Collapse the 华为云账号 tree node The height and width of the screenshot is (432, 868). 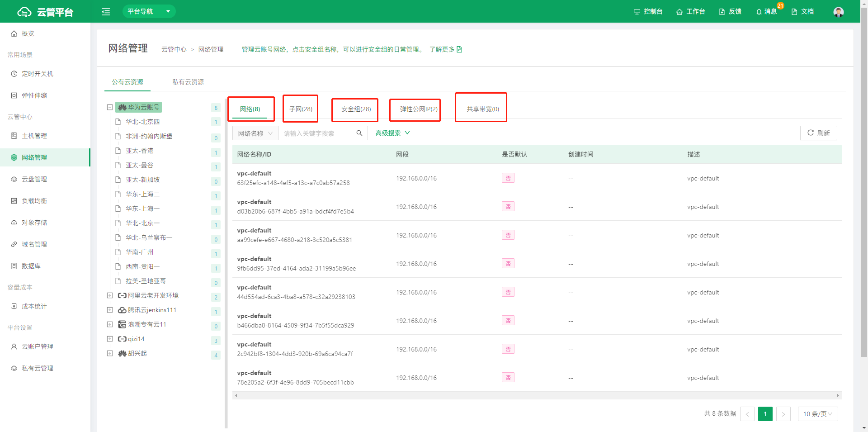click(x=109, y=107)
